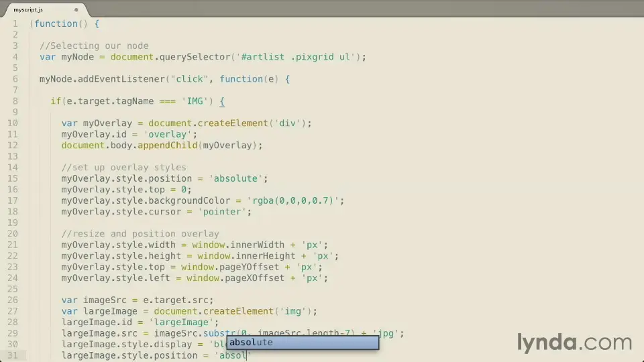Click the "click" string on line 6
Viewport: 644px width, 362px height.
point(189,79)
